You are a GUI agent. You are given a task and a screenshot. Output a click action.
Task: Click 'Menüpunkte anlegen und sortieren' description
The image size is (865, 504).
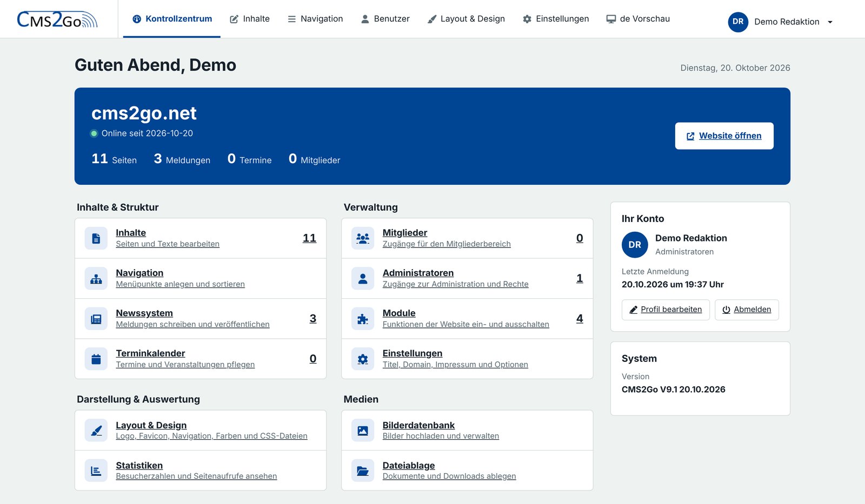[180, 284]
